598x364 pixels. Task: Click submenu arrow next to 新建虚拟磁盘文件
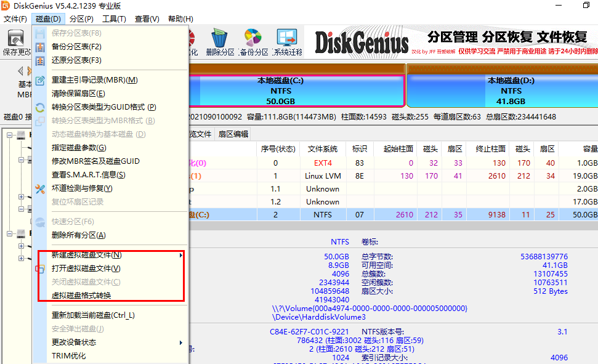tap(181, 255)
